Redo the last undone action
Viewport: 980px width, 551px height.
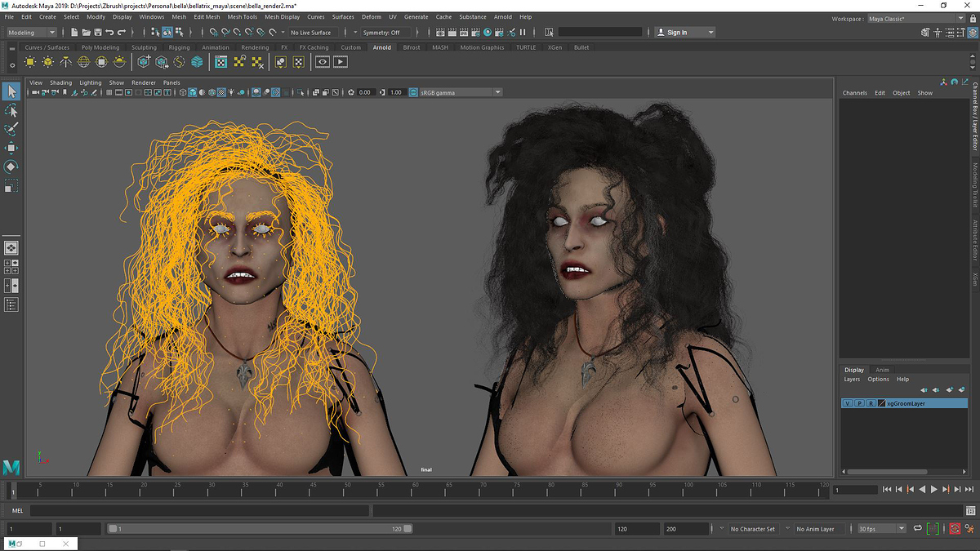coord(122,33)
